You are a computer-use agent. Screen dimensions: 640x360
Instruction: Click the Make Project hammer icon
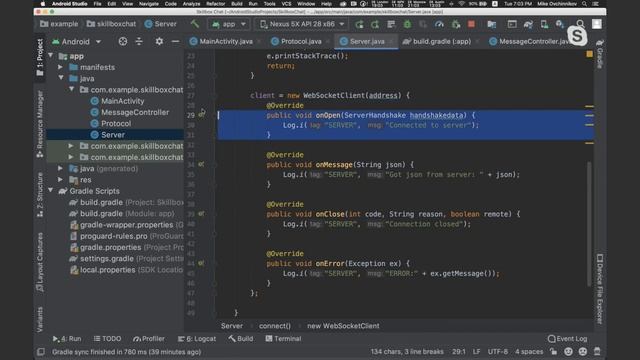[195, 24]
